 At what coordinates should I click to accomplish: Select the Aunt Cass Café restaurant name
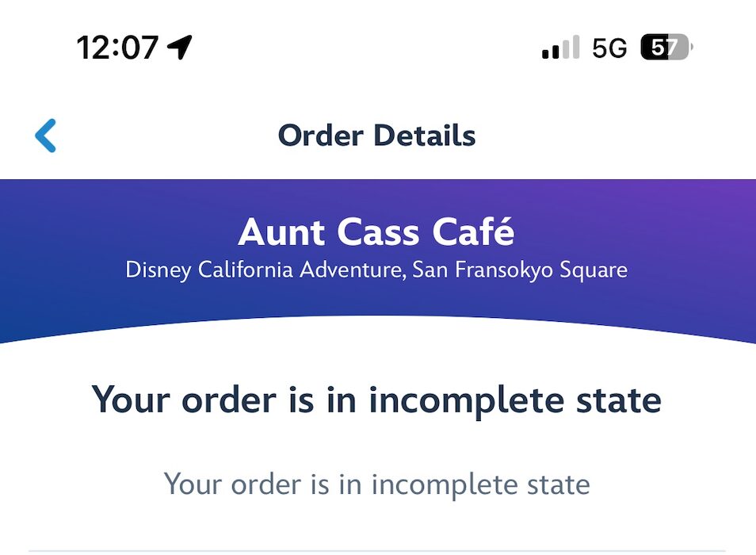[376, 232]
